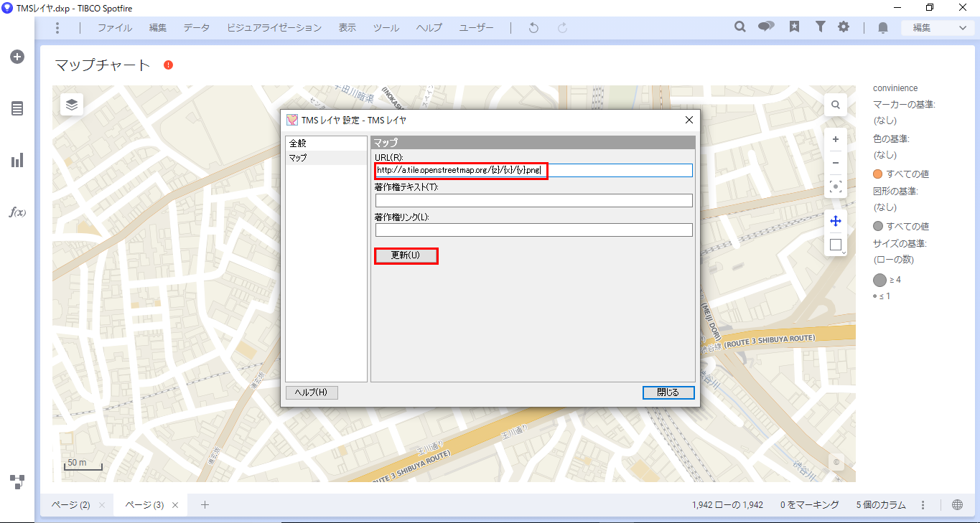Switch to the ページ (3) tab

coord(144,505)
